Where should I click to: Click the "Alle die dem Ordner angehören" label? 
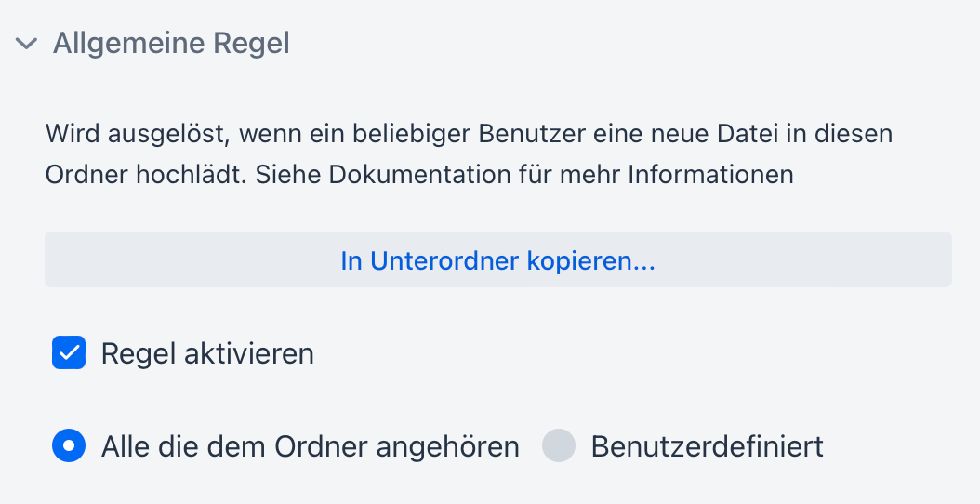pyautogui.click(x=310, y=447)
